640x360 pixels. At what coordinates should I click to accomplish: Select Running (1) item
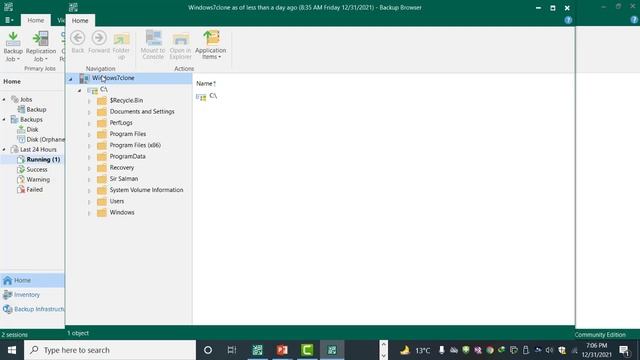point(43,159)
